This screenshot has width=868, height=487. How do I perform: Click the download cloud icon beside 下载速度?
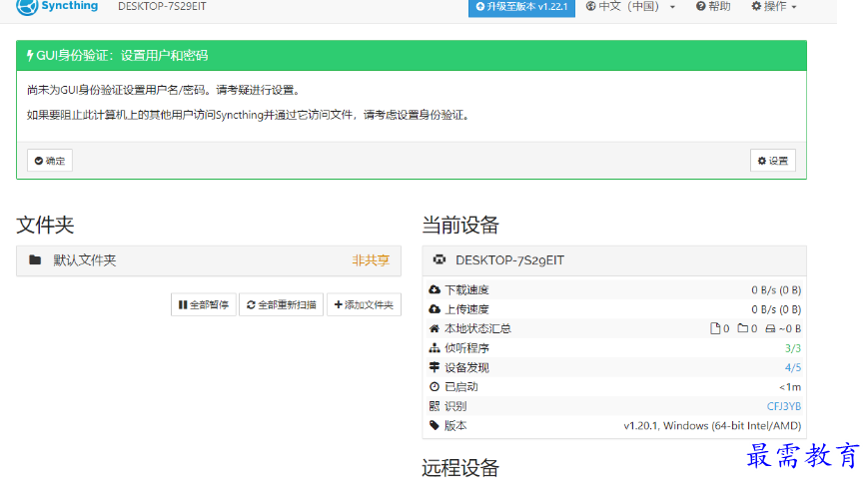[434, 289]
